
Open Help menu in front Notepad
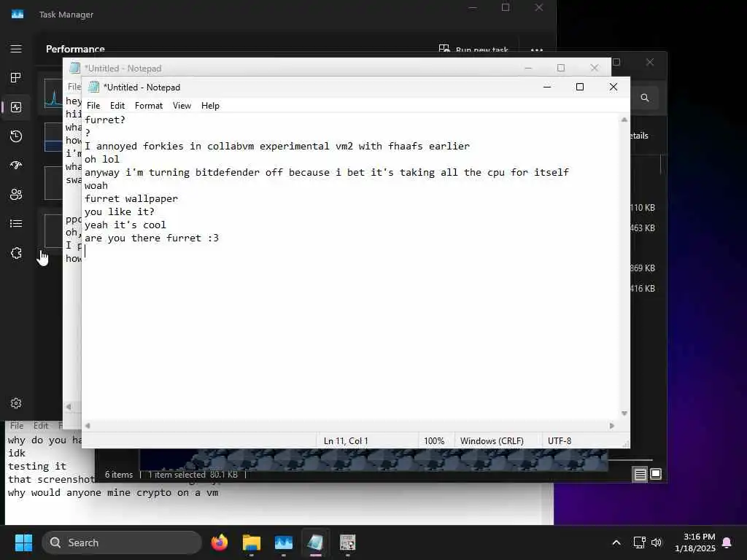210,106
